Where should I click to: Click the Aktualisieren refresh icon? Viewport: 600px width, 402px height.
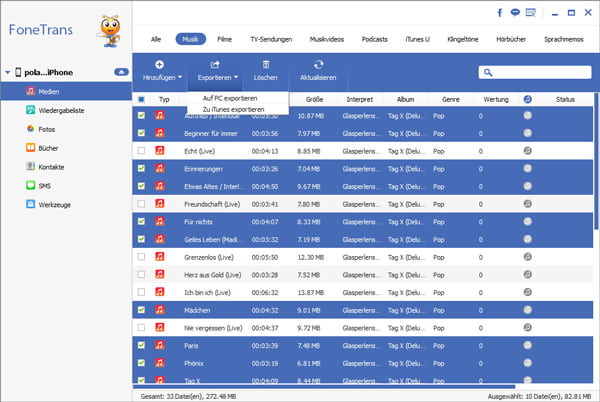click(x=317, y=64)
